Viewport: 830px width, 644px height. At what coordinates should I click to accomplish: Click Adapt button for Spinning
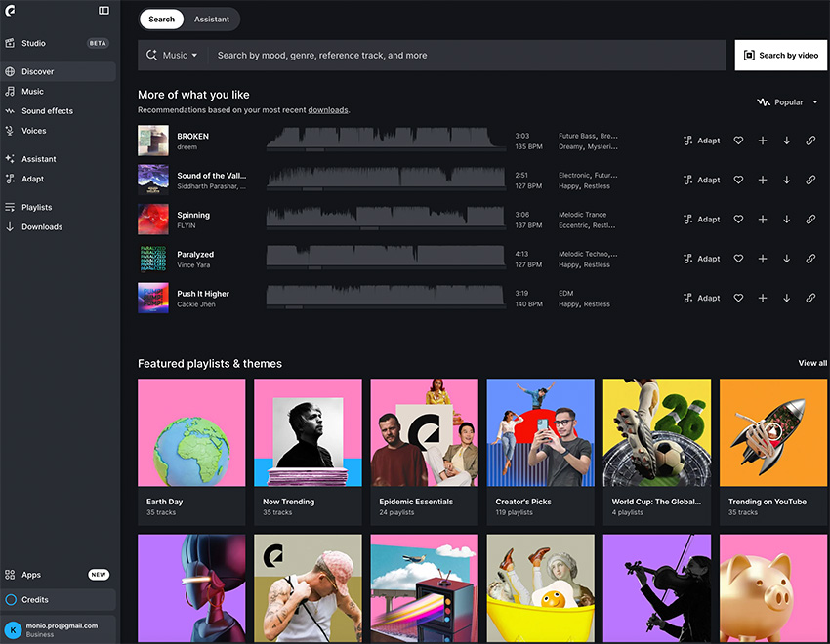tap(701, 219)
